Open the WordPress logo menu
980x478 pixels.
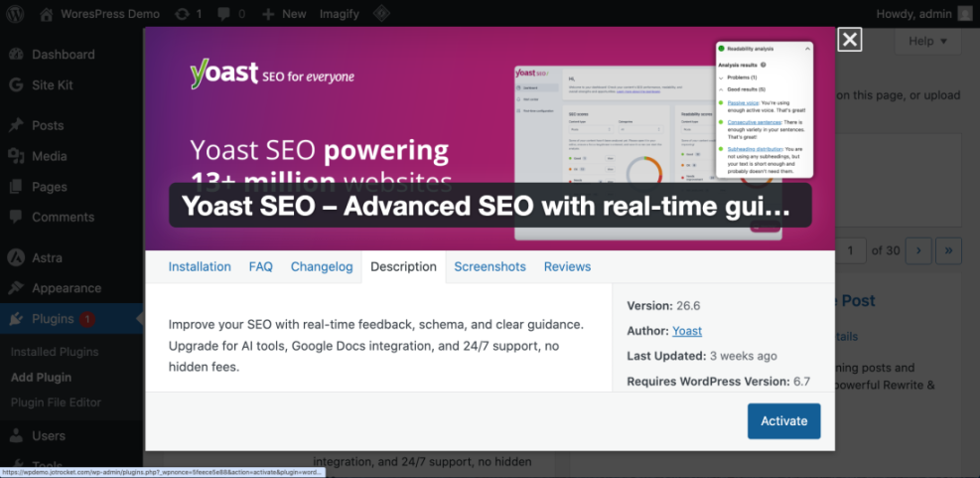[15, 14]
